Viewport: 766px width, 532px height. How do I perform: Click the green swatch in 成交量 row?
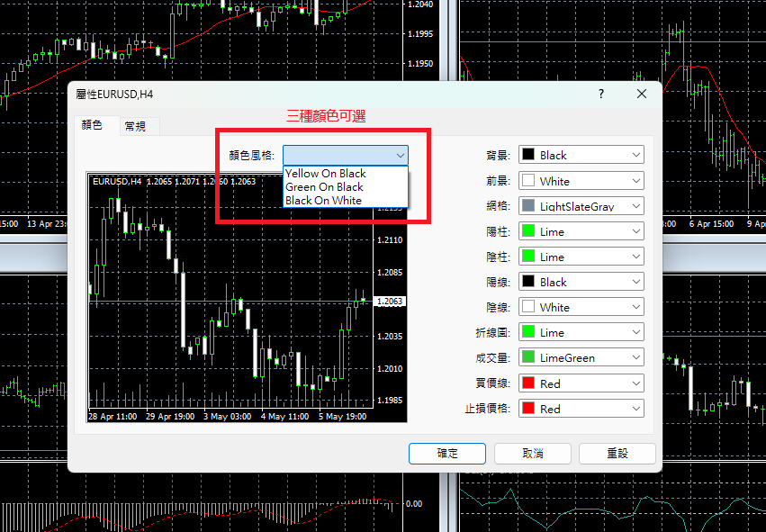click(528, 357)
